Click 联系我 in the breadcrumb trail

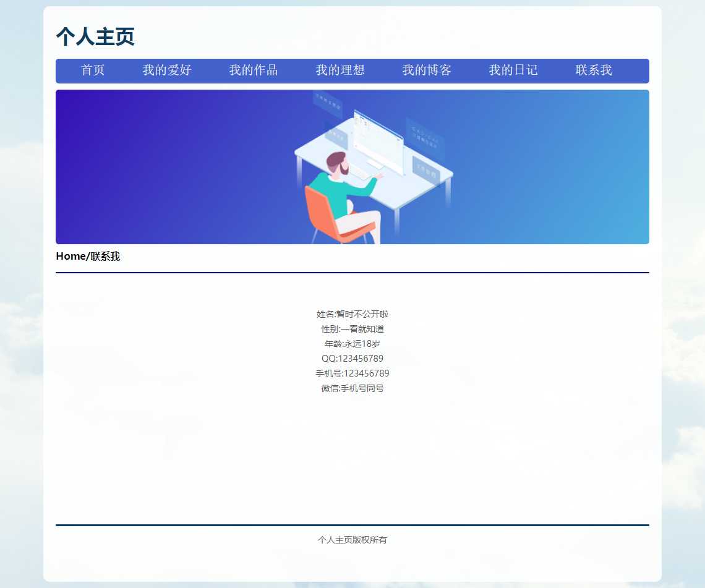tap(105, 257)
